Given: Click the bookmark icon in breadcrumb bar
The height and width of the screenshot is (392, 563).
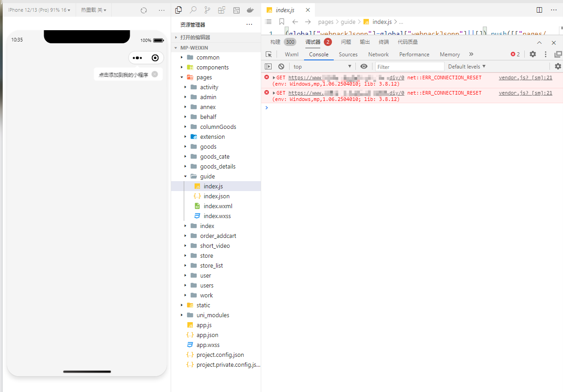Looking at the screenshot, I should 281,22.
